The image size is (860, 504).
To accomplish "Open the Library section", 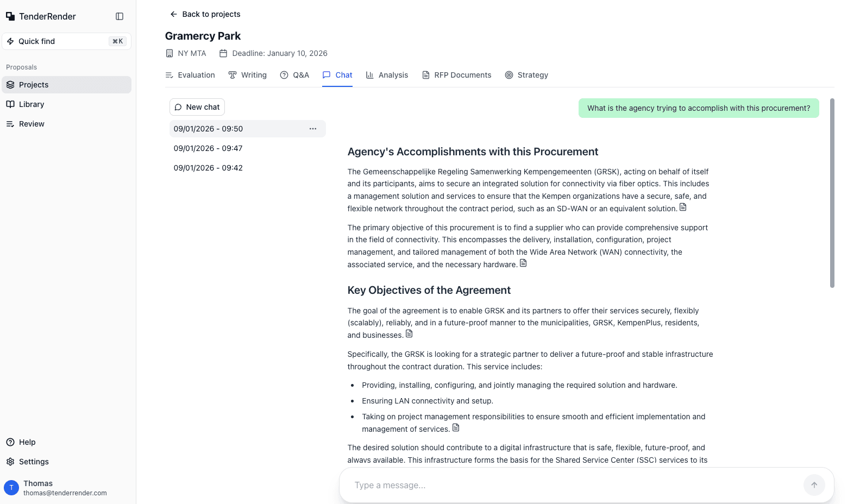I will (32, 104).
